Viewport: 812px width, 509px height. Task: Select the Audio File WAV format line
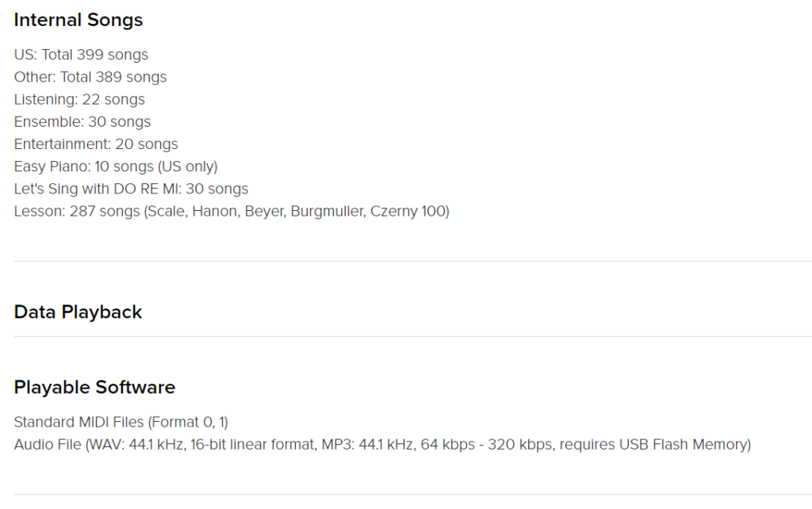click(x=382, y=444)
